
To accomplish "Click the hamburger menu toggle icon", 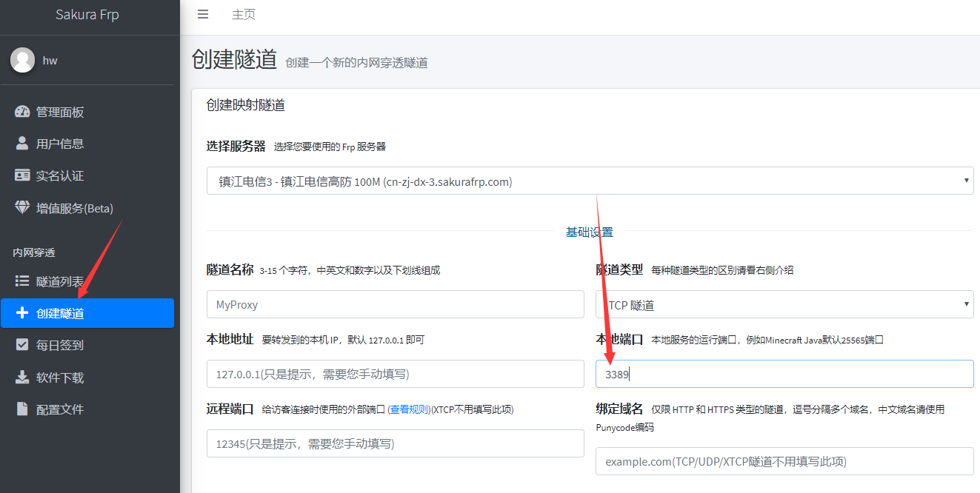I will (x=203, y=15).
